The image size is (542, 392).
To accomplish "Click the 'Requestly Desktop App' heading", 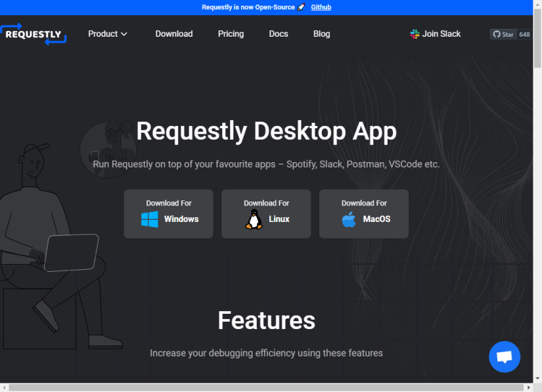I will [x=266, y=131].
